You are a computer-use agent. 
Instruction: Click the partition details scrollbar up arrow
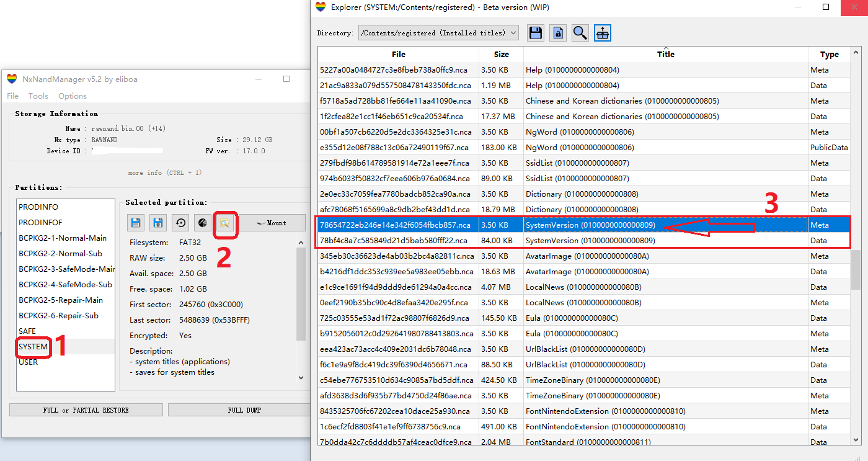(301, 243)
